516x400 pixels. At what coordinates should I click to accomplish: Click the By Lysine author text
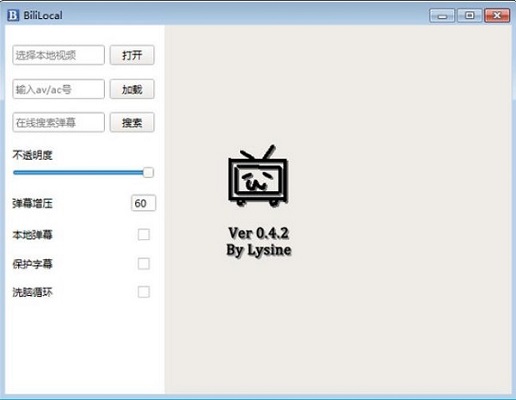[x=259, y=250]
